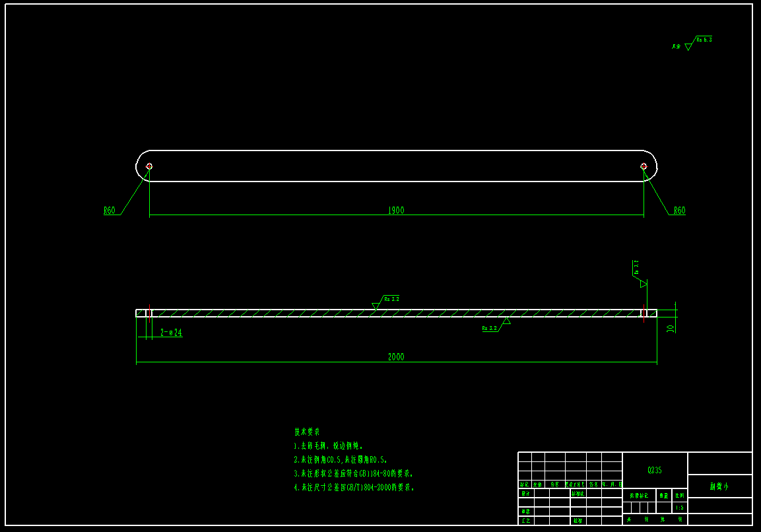Click the 更改文件号 column header
The image size is (761, 532).
(x=576, y=484)
